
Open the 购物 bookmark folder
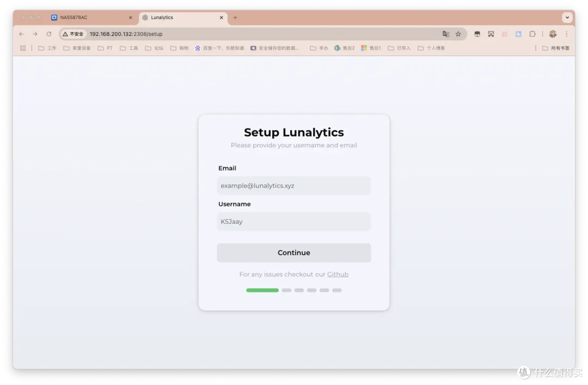179,48
